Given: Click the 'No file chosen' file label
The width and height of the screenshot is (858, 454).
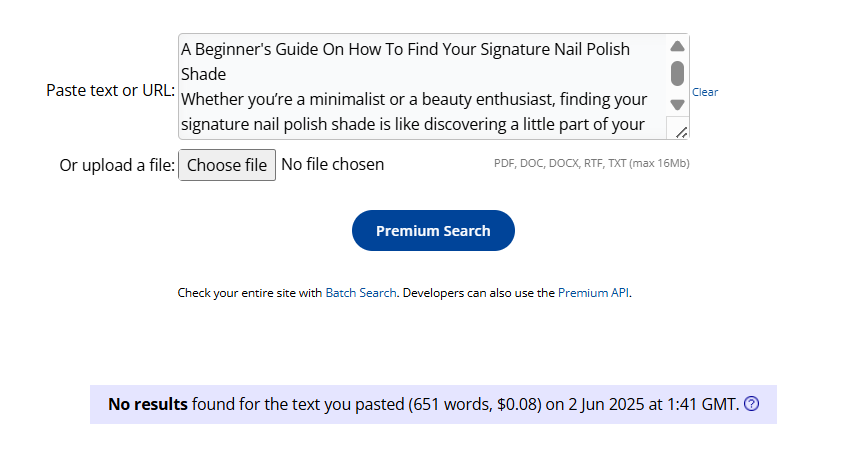Looking at the screenshot, I should 333,164.
